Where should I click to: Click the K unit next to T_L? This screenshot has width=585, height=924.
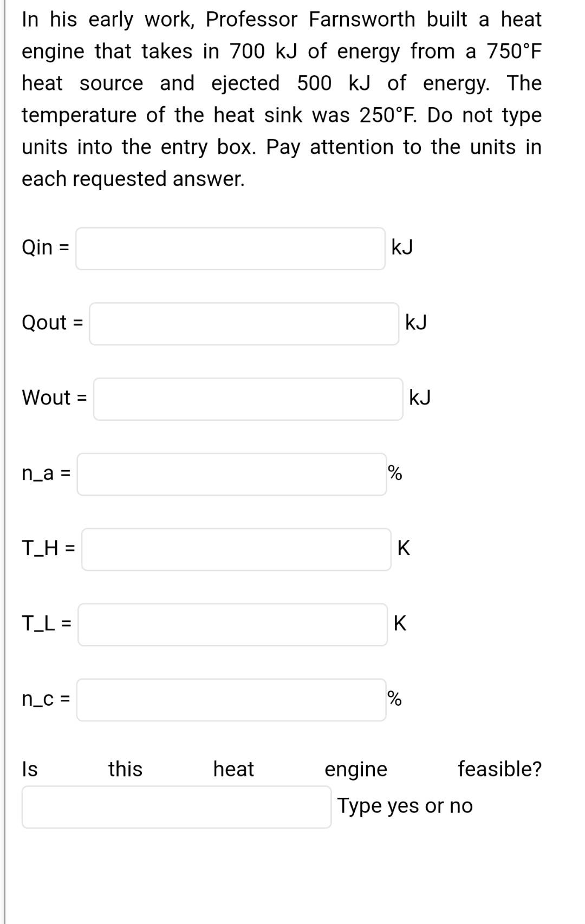[x=400, y=624]
